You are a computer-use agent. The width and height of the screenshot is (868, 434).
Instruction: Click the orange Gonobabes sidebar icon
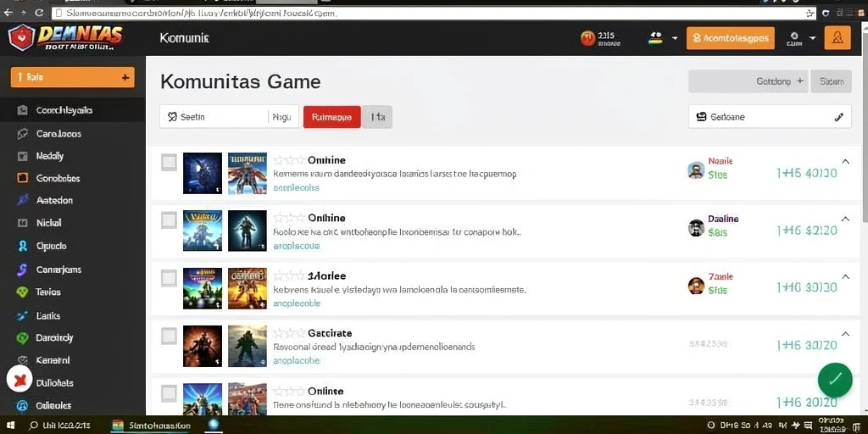pyautogui.click(x=23, y=178)
